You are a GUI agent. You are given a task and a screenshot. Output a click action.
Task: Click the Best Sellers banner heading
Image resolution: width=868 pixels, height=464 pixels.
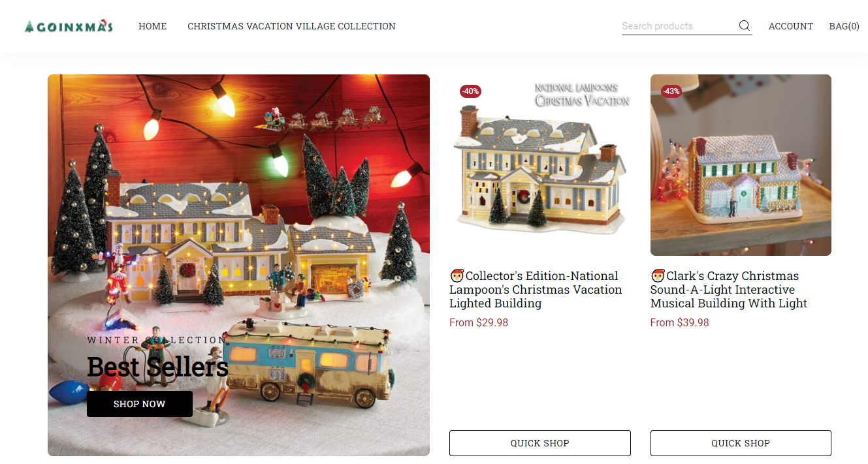pyautogui.click(x=157, y=367)
